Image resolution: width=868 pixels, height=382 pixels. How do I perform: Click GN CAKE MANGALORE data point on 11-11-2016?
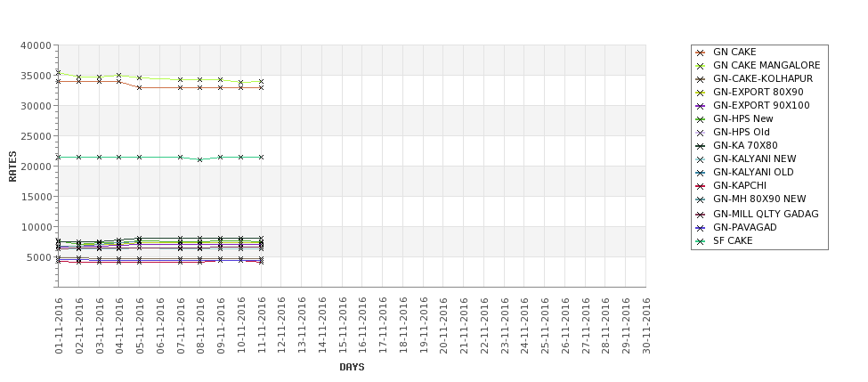[261, 81]
